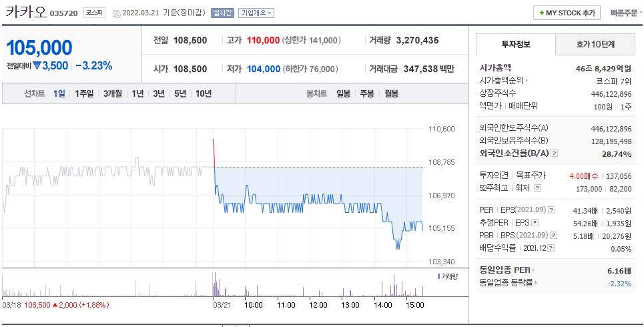Expand the 동일업종 PER arrow
Viewport: 644px width, 327px height.
tap(533, 270)
